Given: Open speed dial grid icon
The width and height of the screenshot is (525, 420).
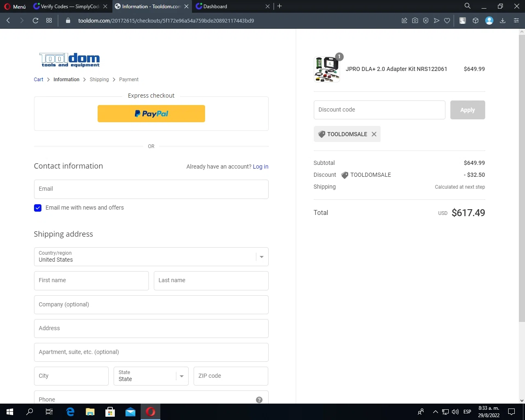Looking at the screenshot, I should coord(49,21).
